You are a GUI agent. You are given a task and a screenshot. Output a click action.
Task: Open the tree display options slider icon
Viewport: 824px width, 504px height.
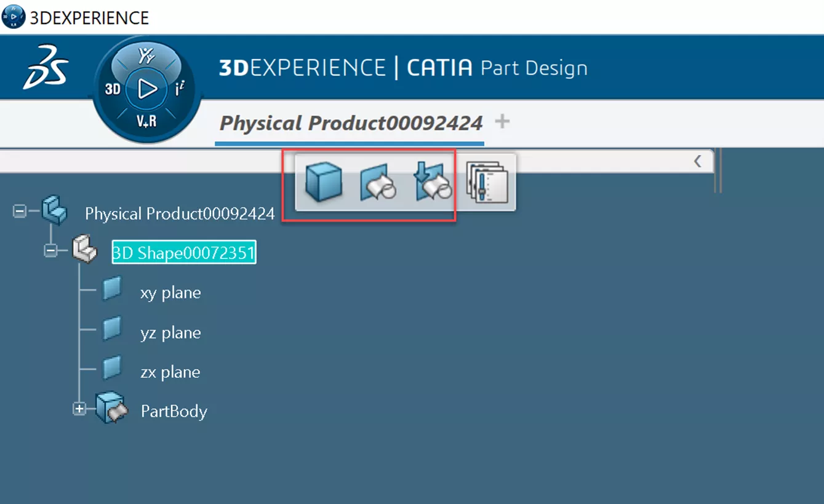pyautogui.click(x=487, y=182)
